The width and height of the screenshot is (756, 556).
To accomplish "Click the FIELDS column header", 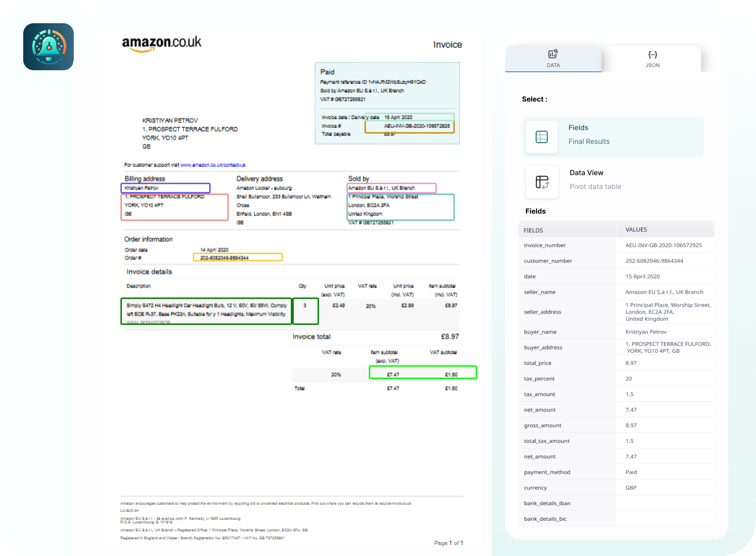I will (x=533, y=230).
